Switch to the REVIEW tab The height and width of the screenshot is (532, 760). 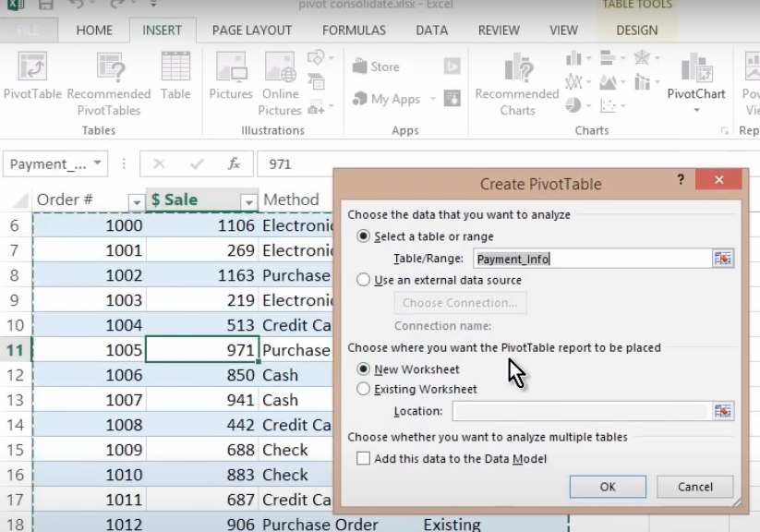pos(499,30)
